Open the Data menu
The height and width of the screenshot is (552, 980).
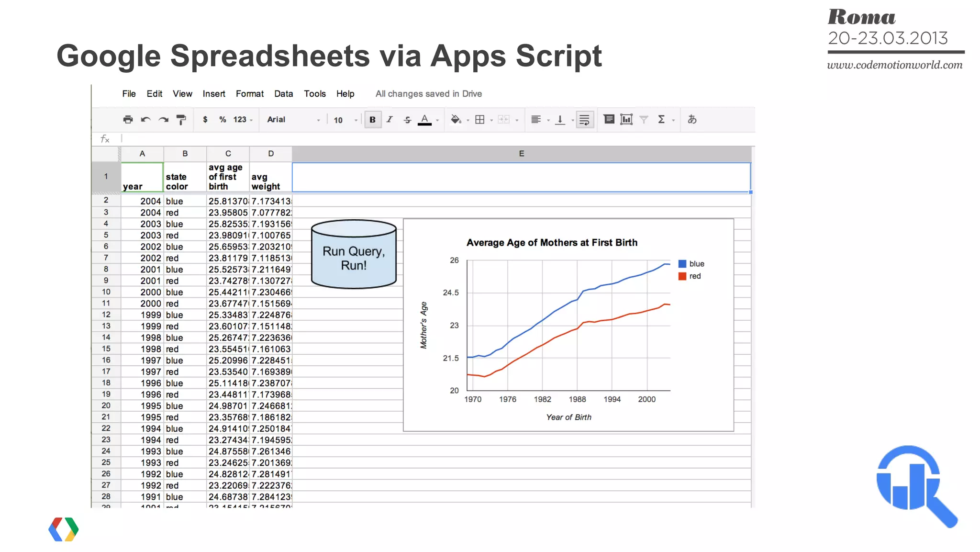pyautogui.click(x=283, y=94)
